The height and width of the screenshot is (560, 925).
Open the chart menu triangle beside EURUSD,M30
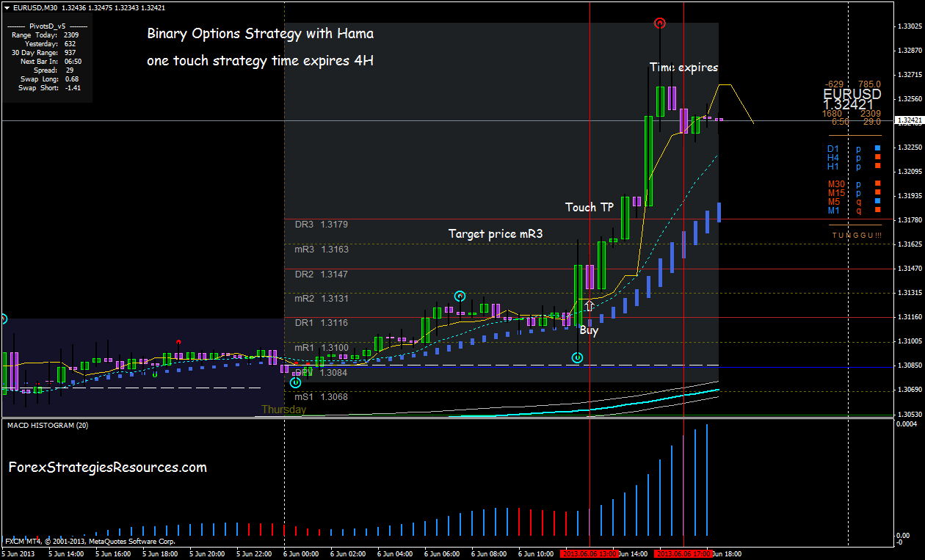pyautogui.click(x=7, y=7)
